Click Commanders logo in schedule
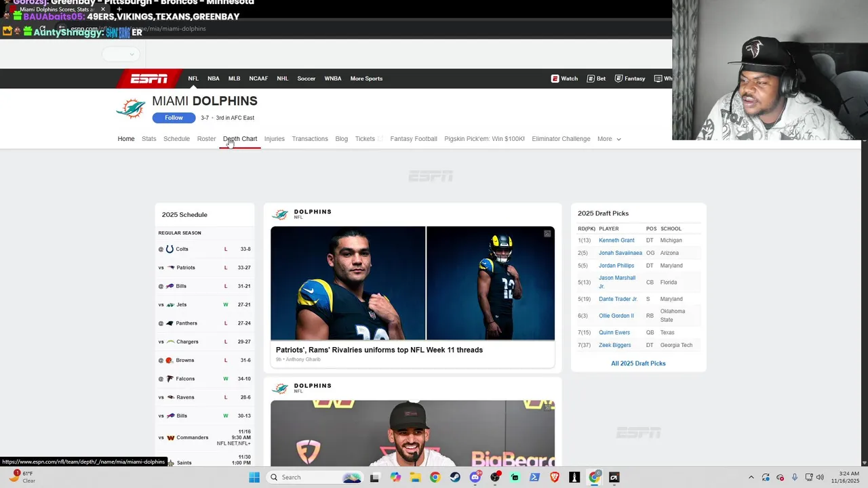This screenshot has height=488, width=868. coord(170,438)
